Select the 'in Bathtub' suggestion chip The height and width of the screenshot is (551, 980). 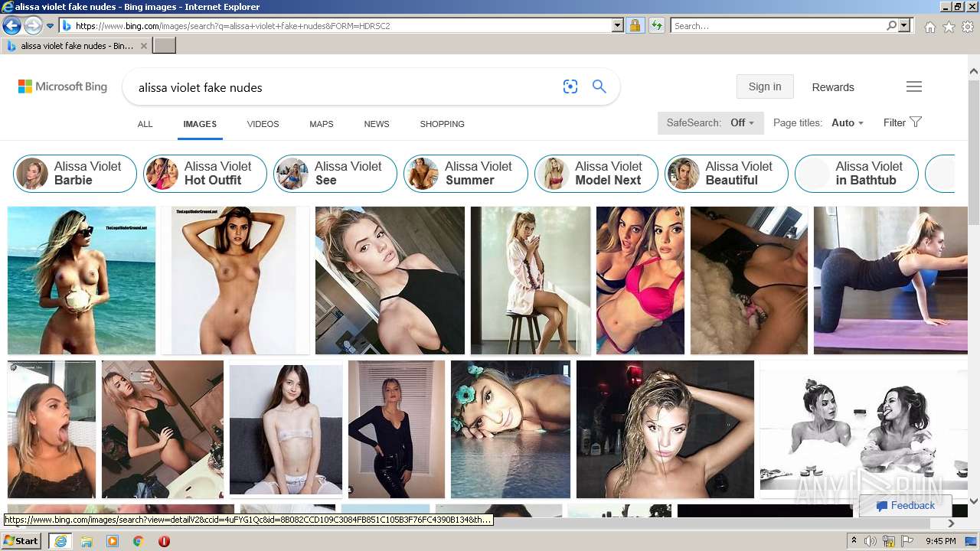pyautogui.click(x=856, y=174)
